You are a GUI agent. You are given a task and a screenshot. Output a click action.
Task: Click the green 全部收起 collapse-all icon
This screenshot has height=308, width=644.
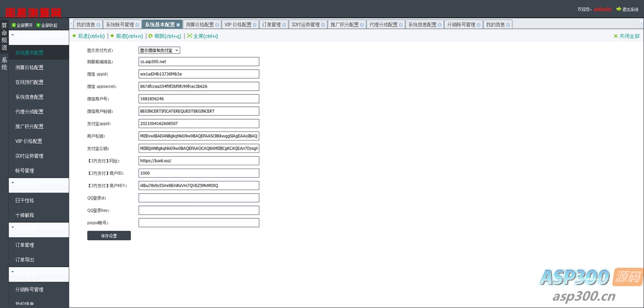(x=38, y=25)
